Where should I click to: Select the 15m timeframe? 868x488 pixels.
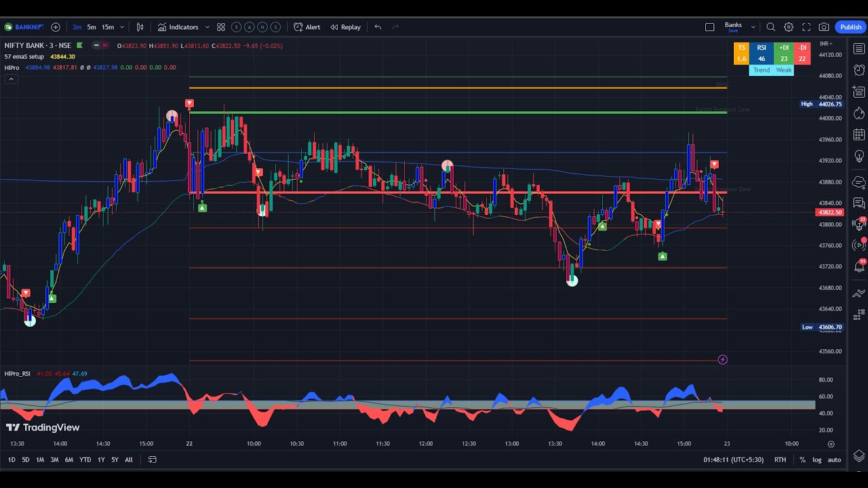(108, 27)
